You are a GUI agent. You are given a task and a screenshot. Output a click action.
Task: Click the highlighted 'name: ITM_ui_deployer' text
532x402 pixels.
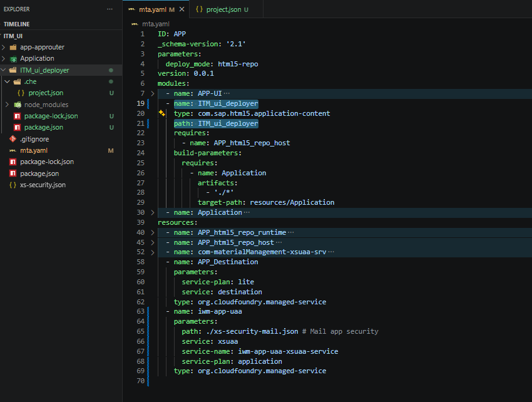[216, 103]
